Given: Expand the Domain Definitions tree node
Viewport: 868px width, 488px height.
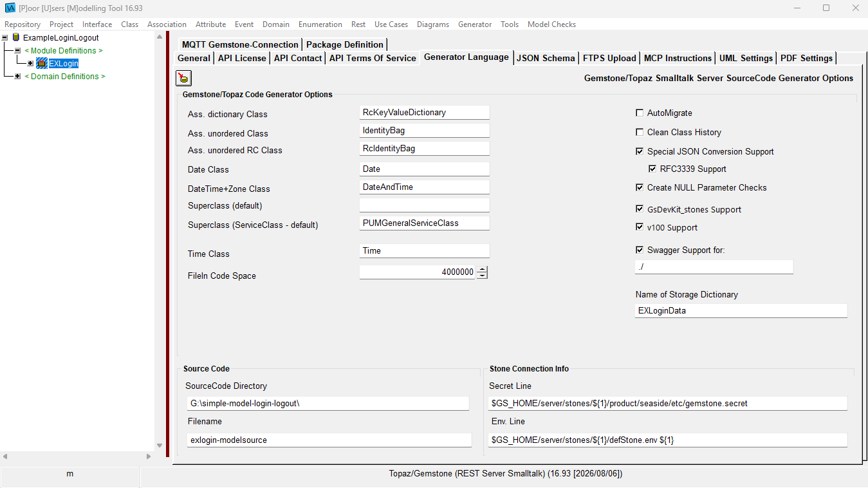Looking at the screenshot, I should pyautogui.click(x=17, y=76).
